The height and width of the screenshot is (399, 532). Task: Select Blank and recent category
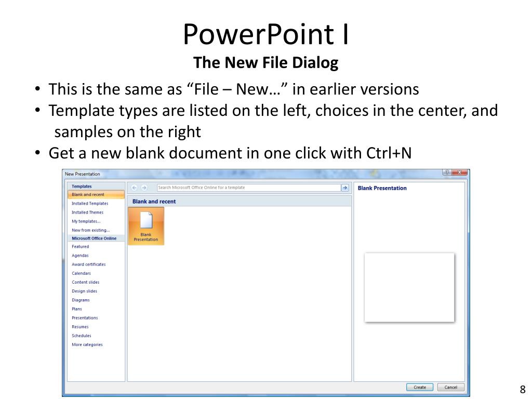96,195
